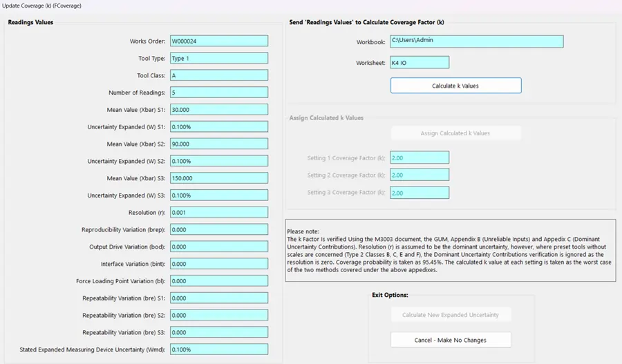Select Reproducibility Variation (brep) field
Viewport: 622px width, 364px height.
[219, 229]
